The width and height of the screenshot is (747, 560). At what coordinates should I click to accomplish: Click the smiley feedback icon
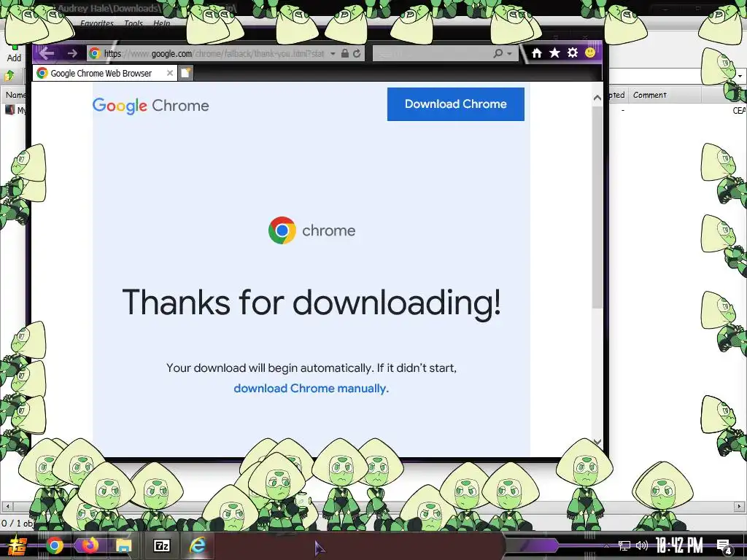(590, 52)
